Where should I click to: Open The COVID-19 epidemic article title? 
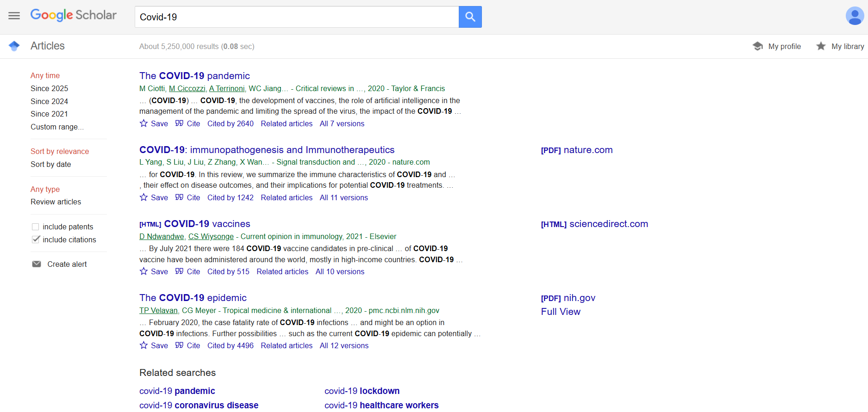point(193,298)
